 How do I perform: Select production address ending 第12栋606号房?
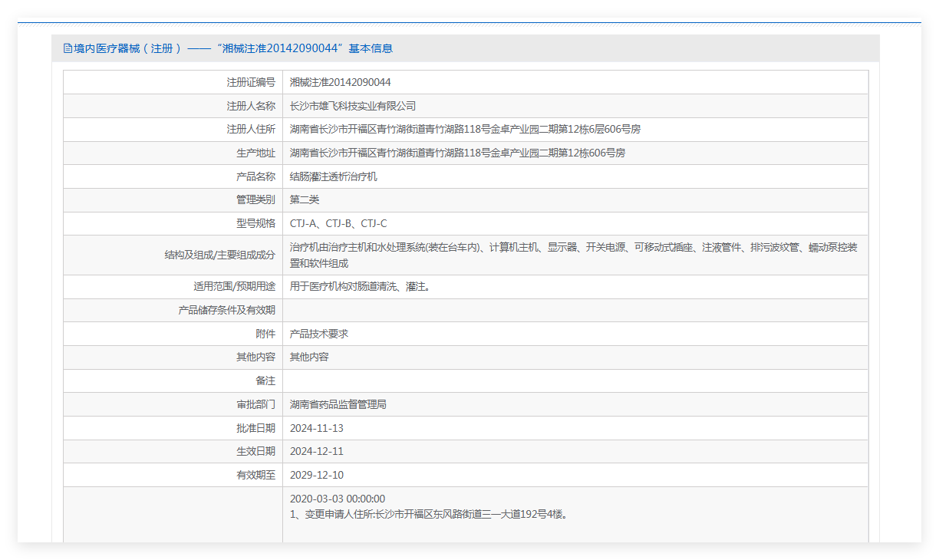[x=457, y=153]
